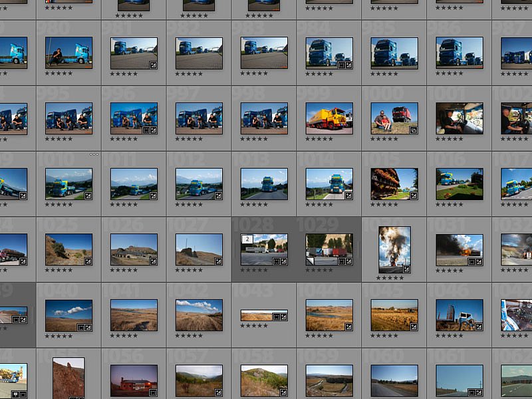
Task: Click three-dot marker in cell 1010 corner
Action: pos(94,154)
